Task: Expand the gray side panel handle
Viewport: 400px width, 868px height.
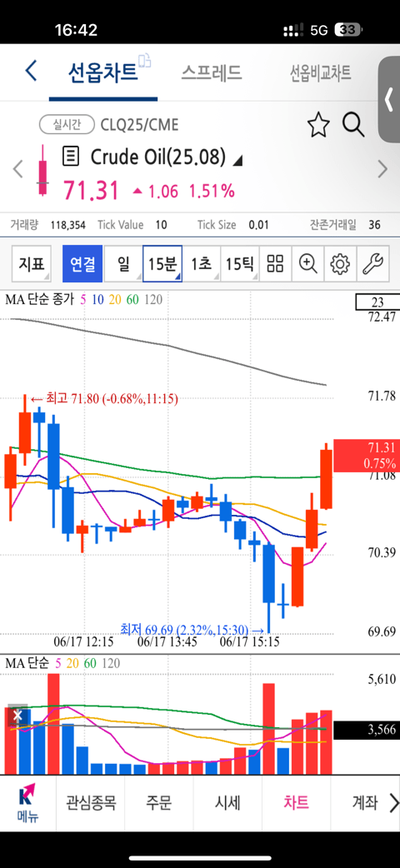Action: [389, 99]
